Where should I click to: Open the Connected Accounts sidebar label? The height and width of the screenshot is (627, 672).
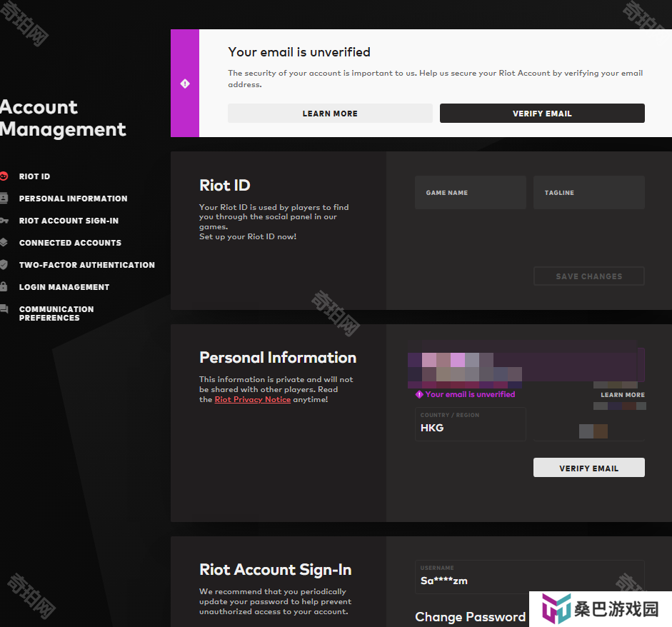(x=70, y=243)
